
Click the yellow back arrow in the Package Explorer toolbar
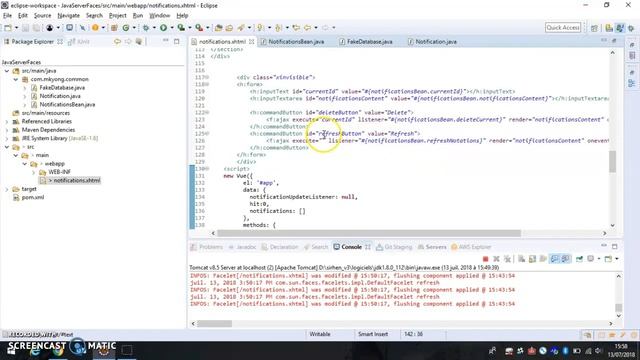coord(118,41)
